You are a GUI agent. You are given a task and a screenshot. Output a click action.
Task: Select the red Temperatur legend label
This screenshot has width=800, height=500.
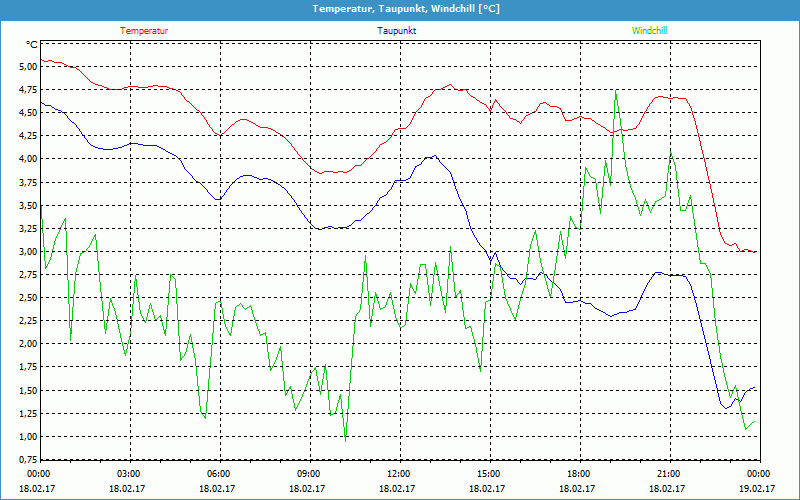(144, 31)
